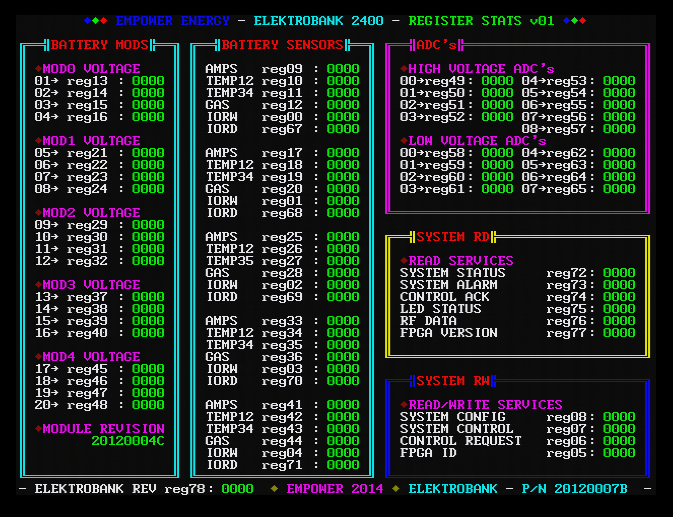Image resolution: width=673 pixels, height=517 pixels.
Task: Click module revision 20120004C
Action: 127,441
